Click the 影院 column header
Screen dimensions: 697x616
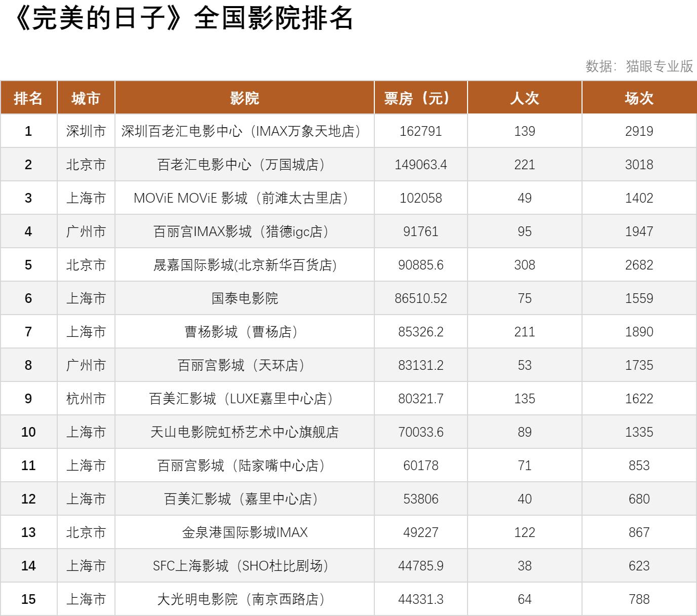[245, 98]
